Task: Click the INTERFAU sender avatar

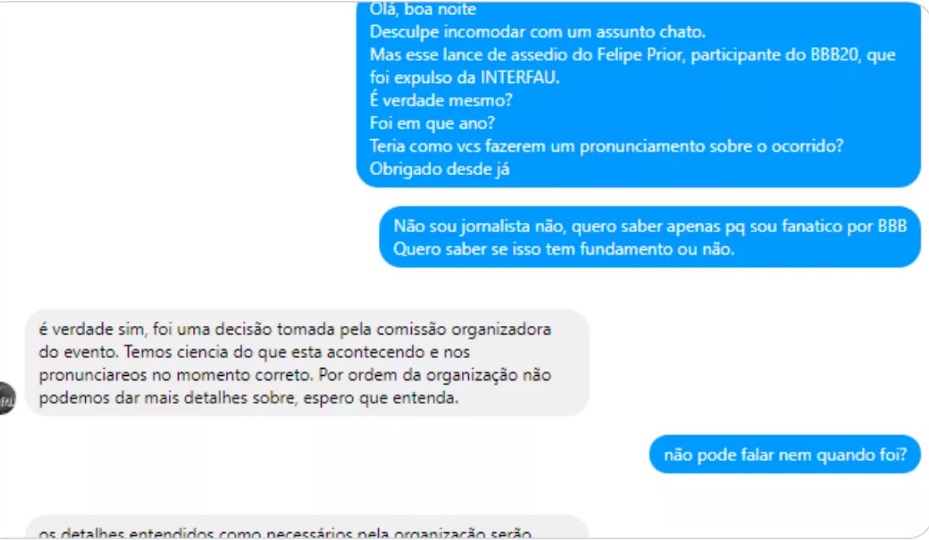Action: (x=7, y=399)
